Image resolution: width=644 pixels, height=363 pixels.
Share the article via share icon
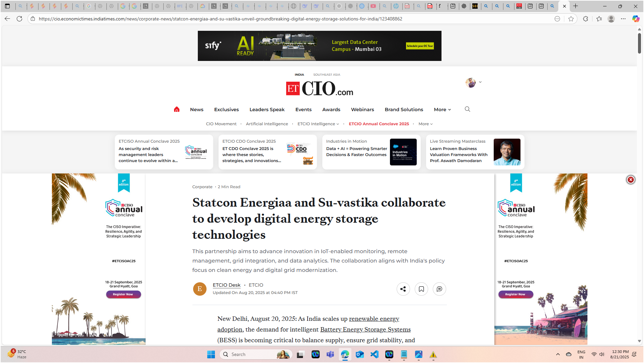click(403, 289)
